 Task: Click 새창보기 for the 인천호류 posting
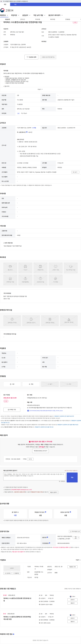point(72,603)
